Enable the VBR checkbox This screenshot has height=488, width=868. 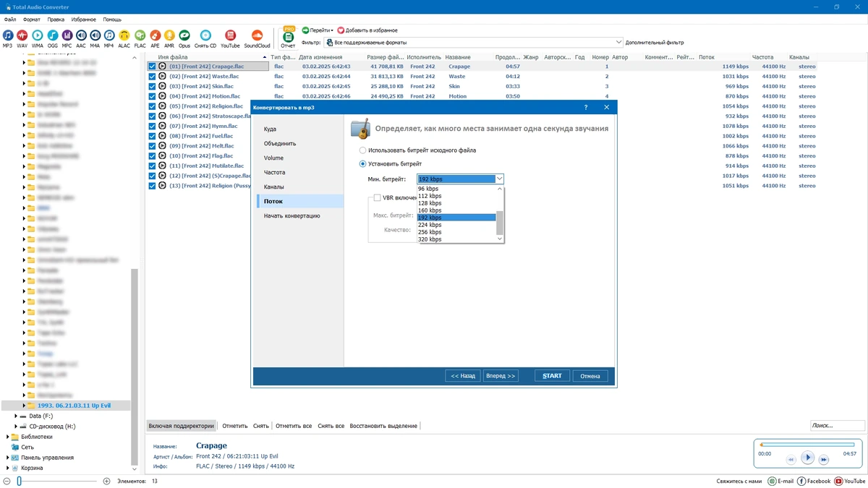(x=378, y=197)
